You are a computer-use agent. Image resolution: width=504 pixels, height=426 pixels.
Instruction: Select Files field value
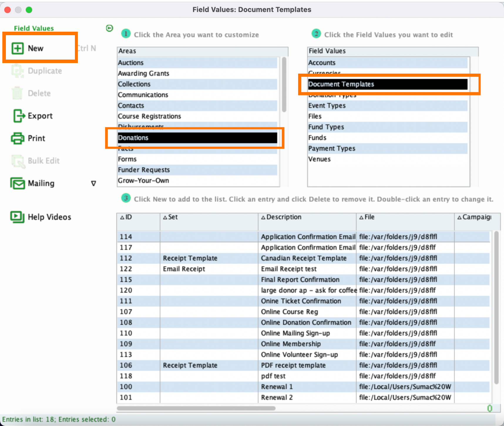click(x=387, y=116)
